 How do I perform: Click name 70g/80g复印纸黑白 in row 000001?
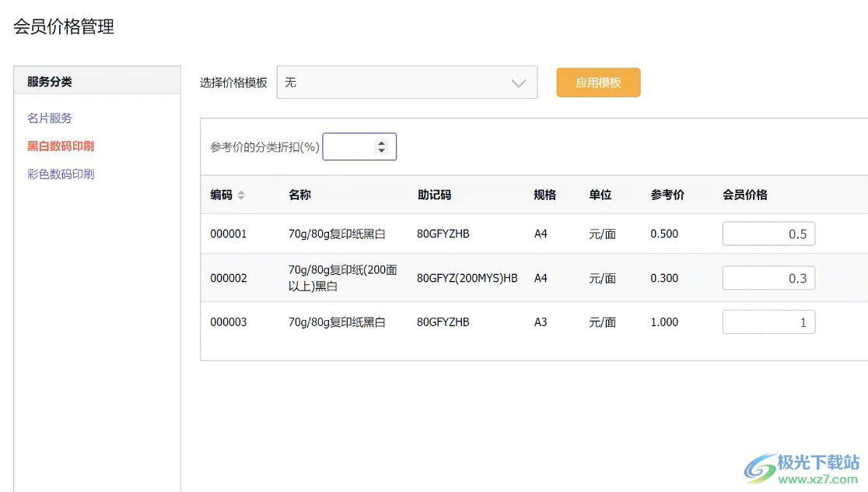pos(337,234)
